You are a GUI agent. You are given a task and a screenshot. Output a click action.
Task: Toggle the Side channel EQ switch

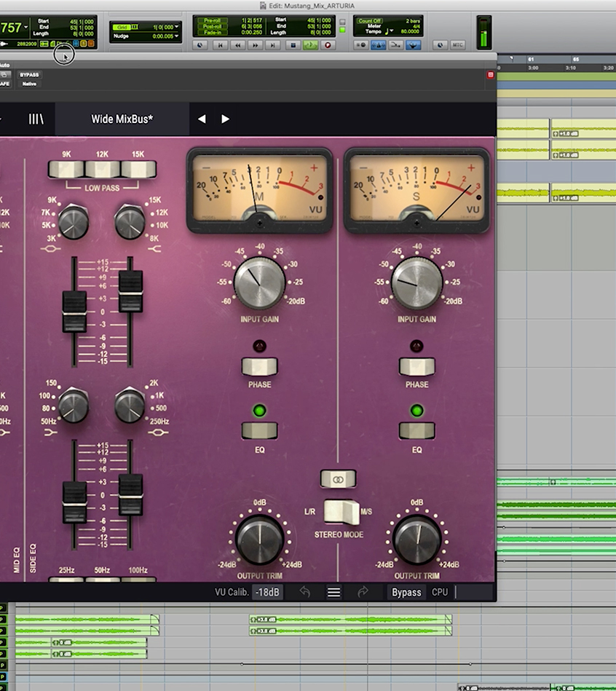(x=416, y=431)
